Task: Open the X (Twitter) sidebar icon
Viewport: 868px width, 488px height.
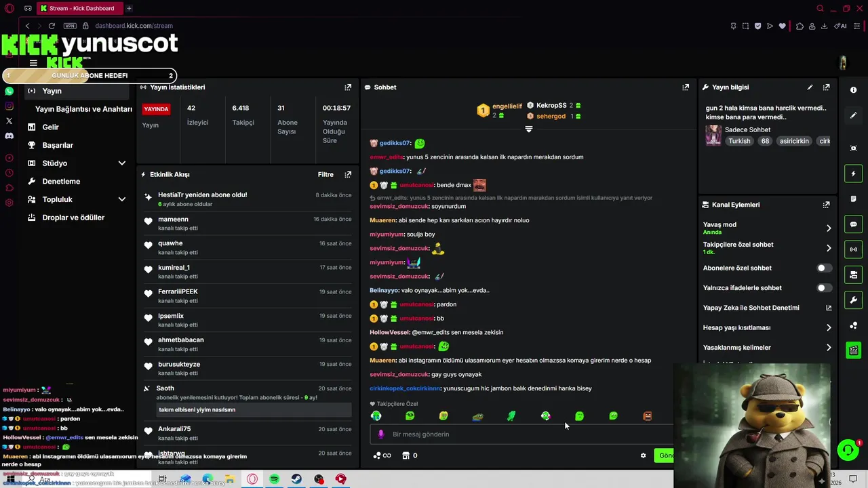Action: click(9, 121)
